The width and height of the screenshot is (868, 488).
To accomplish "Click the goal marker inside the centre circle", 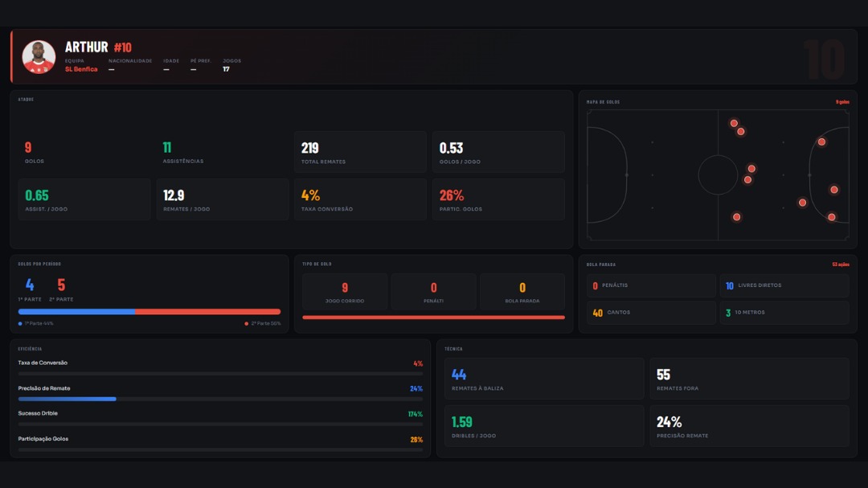I will pos(747,180).
